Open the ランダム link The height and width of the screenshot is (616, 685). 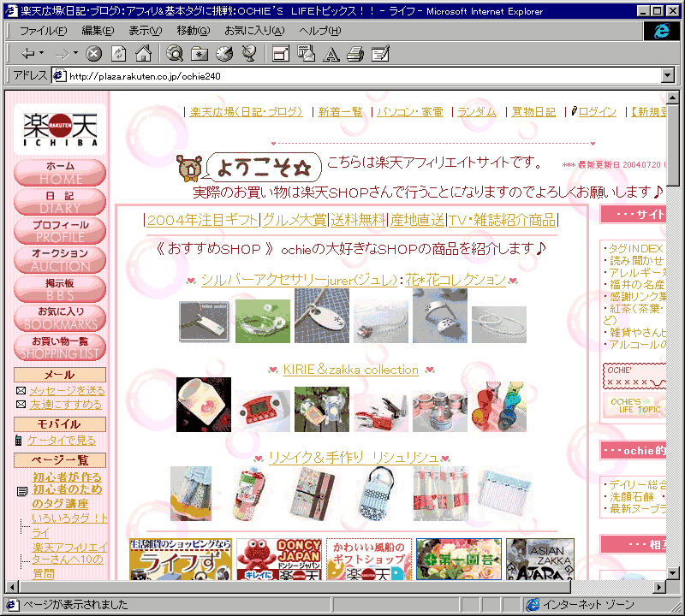click(477, 112)
